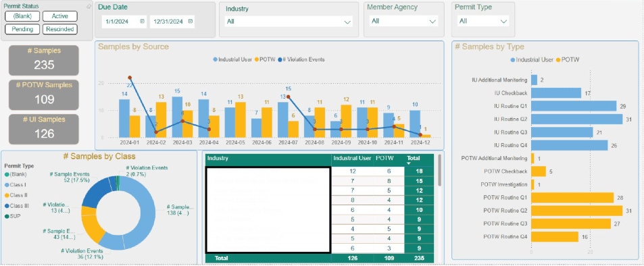Click Industrial User legend in Samples by Type
The width and height of the screenshot is (644, 266).
tap(531, 60)
